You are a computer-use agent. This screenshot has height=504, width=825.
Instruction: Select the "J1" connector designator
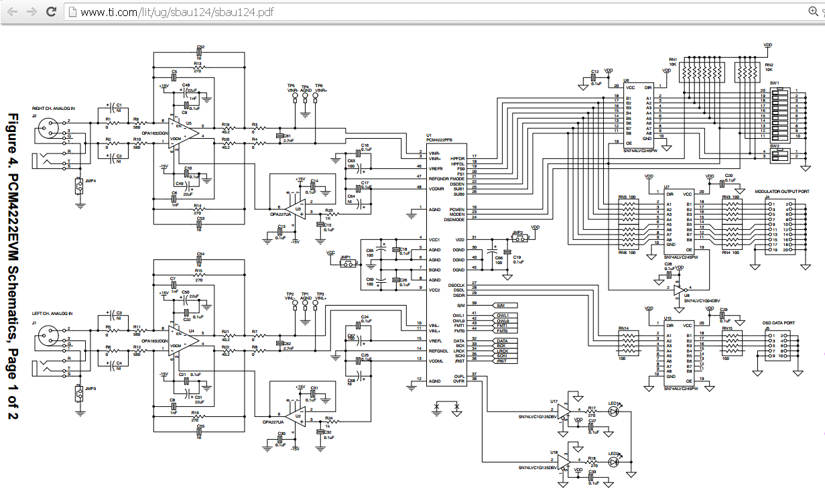tap(34, 322)
